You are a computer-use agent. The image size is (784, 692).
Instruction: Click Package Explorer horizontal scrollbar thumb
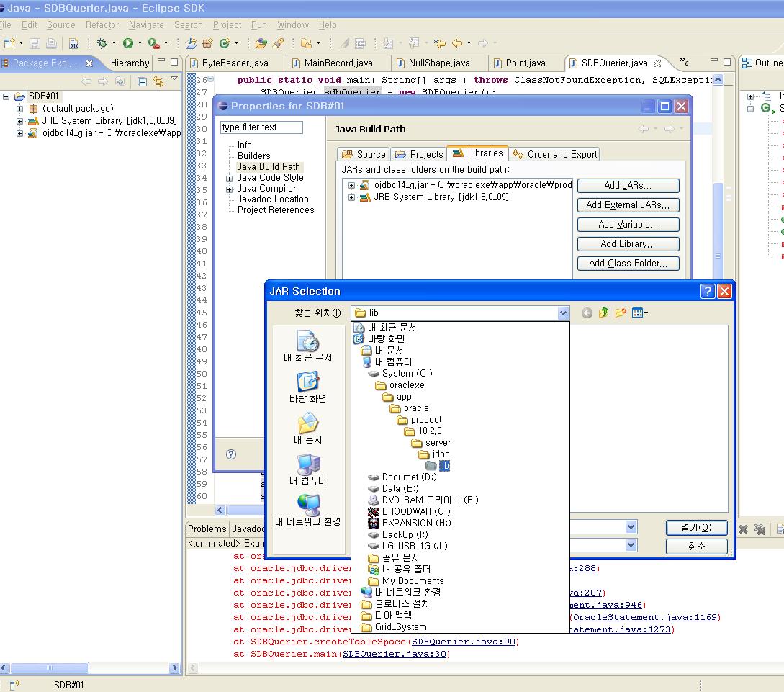pyautogui.click(x=49, y=668)
